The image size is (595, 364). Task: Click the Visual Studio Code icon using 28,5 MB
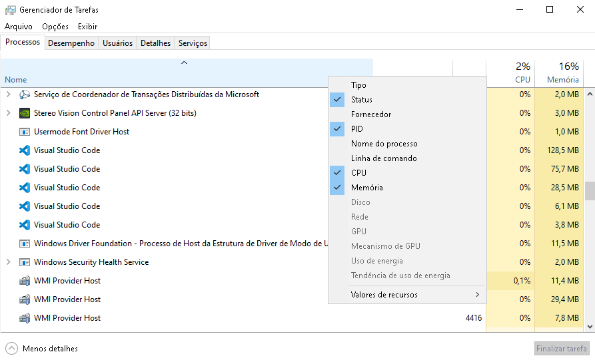coord(25,187)
